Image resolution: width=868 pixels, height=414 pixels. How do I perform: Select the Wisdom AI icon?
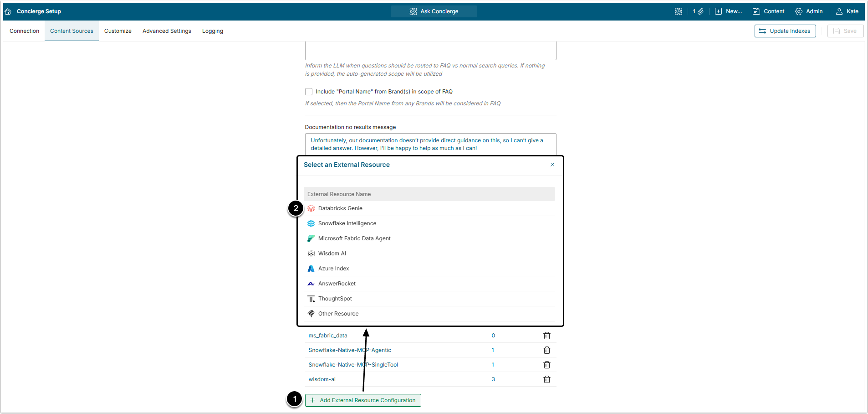click(311, 254)
